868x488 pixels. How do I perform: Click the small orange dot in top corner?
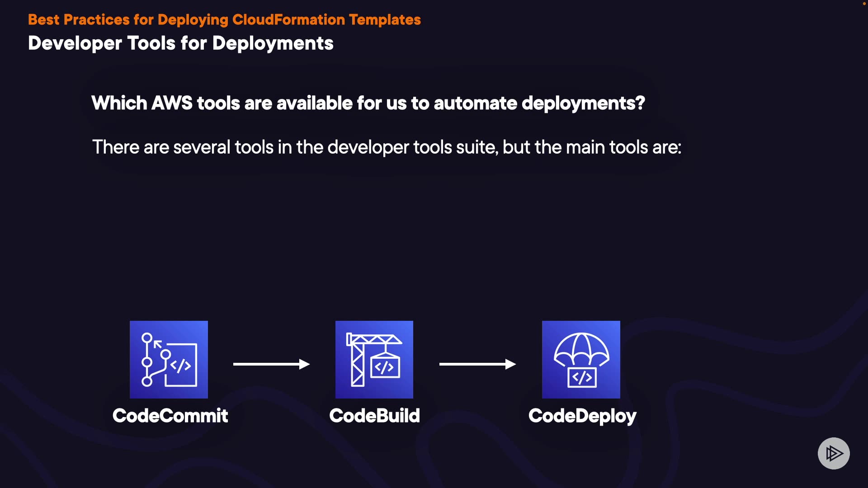pyautogui.click(x=864, y=4)
